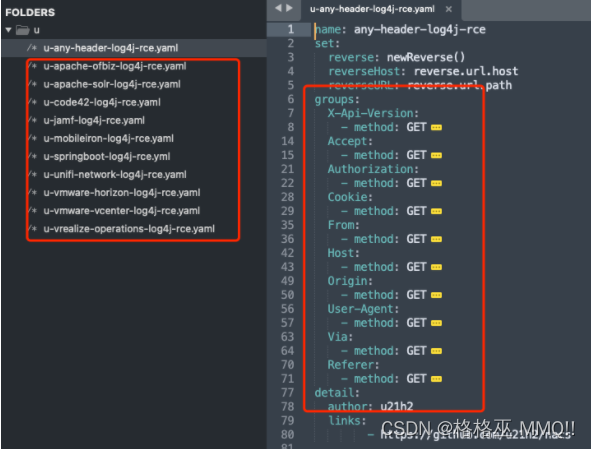Open u-vmware-vcenter-log4j-rce.yaml file
This screenshot has width=591, height=449.
click(121, 211)
